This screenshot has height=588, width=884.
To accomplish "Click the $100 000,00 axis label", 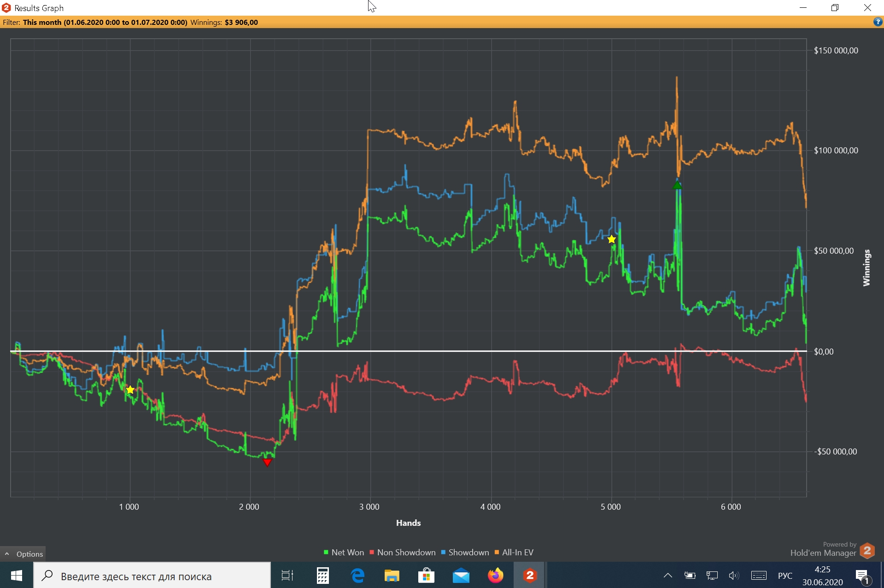I will tap(836, 151).
